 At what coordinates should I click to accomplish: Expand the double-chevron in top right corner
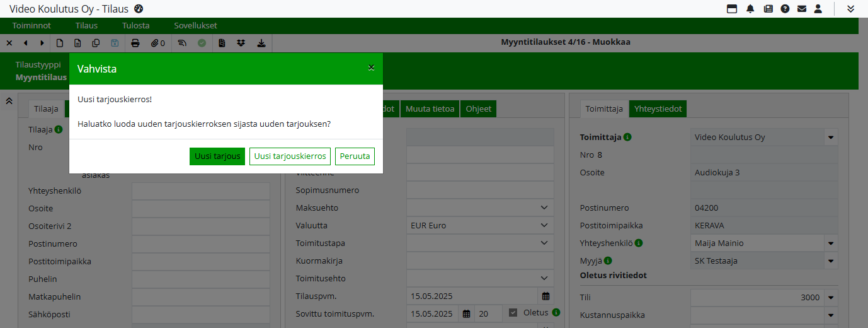[x=850, y=9]
